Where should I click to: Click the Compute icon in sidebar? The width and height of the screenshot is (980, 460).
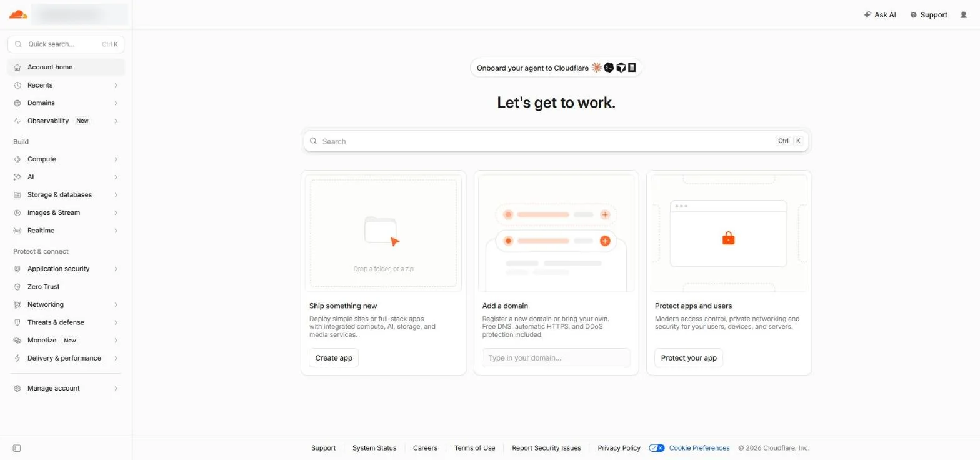click(17, 159)
